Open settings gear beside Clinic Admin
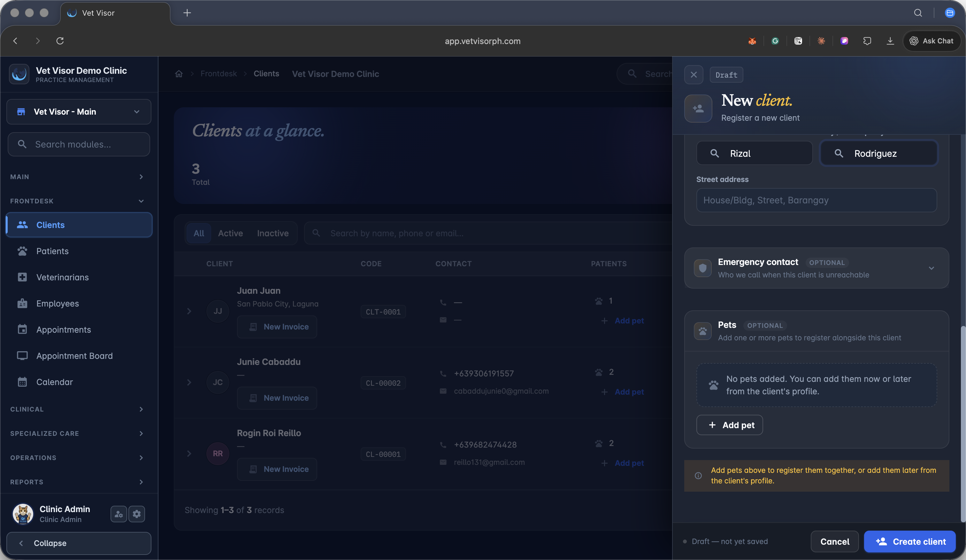This screenshot has width=966, height=560. pyautogui.click(x=137, y=514)
